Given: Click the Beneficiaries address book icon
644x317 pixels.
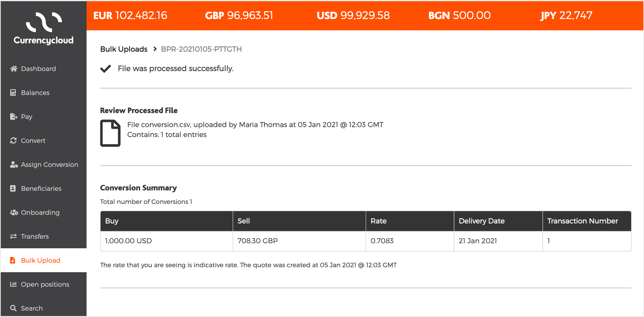Looking at the screenshot, I should pos(13,189).
